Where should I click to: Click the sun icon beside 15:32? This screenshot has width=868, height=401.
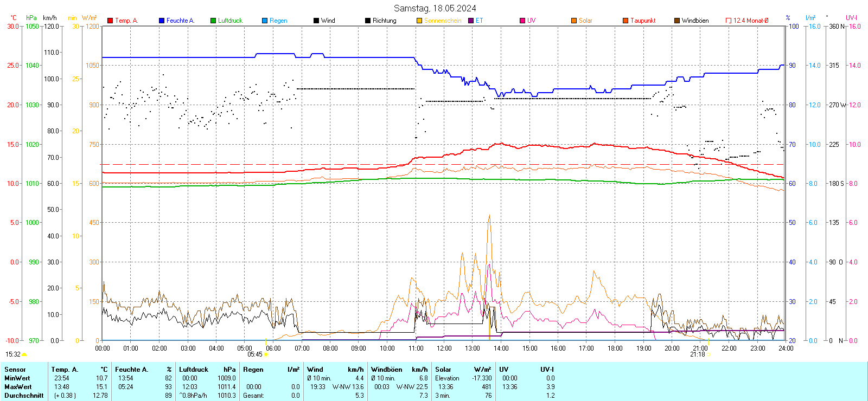(24, 354)
